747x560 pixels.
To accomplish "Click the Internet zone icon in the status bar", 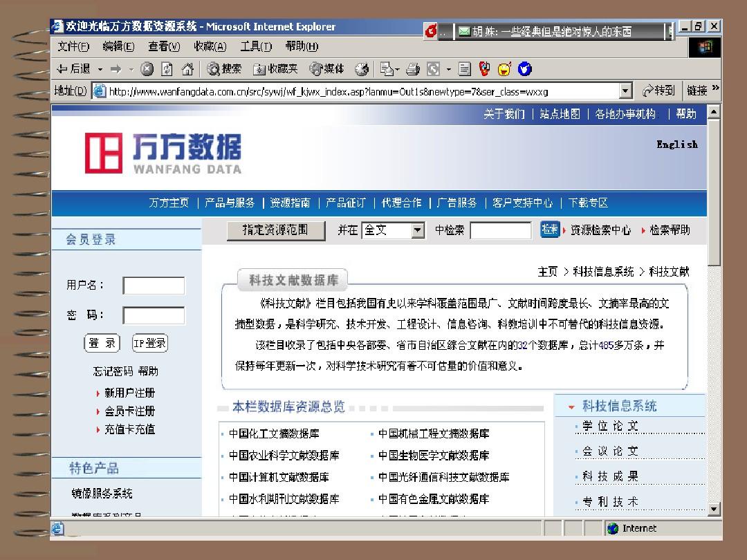I will (611, 528).
